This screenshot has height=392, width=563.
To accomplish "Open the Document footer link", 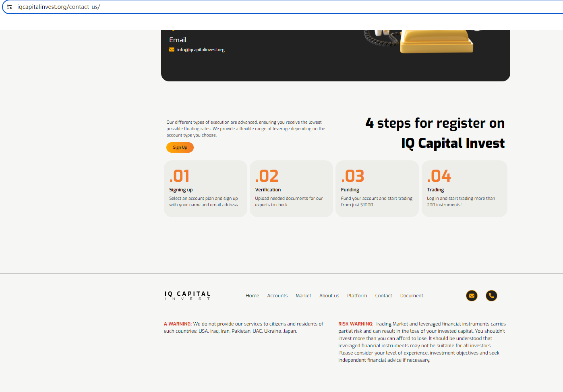I will point(412,296).
